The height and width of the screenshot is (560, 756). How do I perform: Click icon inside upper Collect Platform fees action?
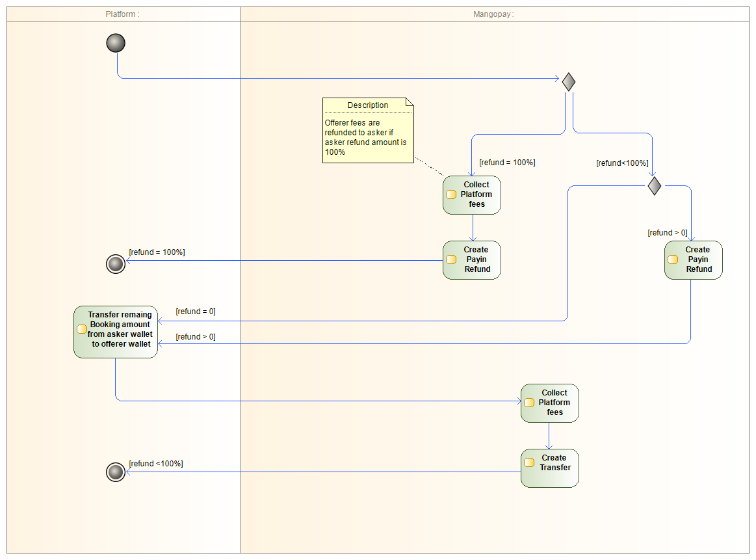(x=451, y=194)
